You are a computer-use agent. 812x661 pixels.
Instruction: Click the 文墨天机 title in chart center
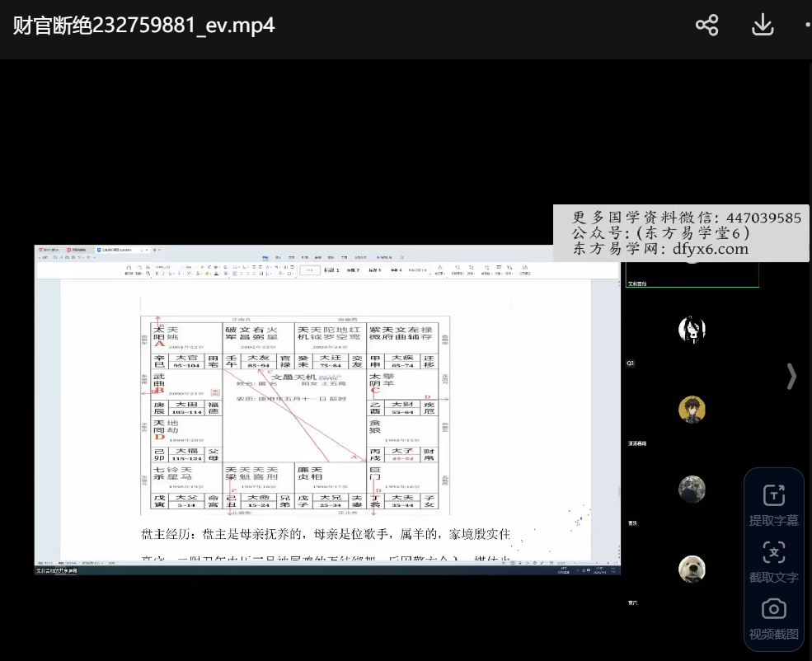coord(294,376)
